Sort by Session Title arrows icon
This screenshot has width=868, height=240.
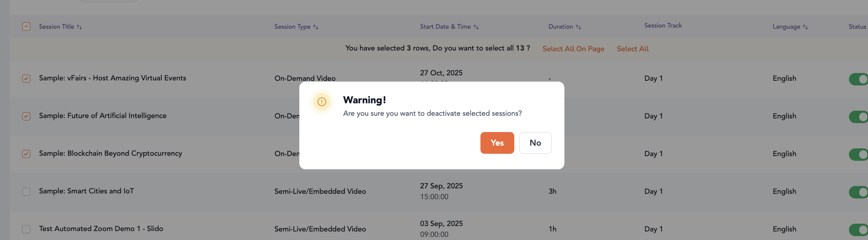coord(79,27)
